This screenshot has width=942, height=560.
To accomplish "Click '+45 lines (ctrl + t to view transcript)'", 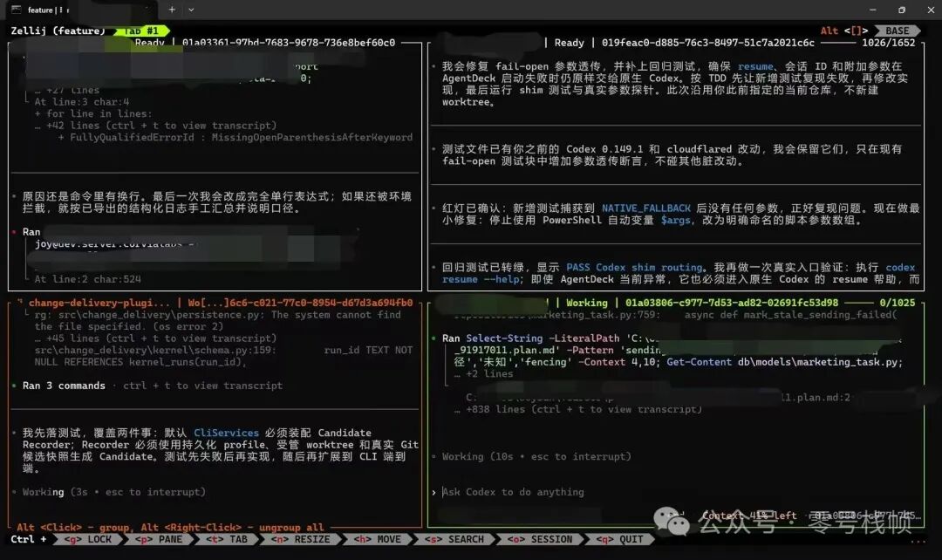I will [161, 338].
